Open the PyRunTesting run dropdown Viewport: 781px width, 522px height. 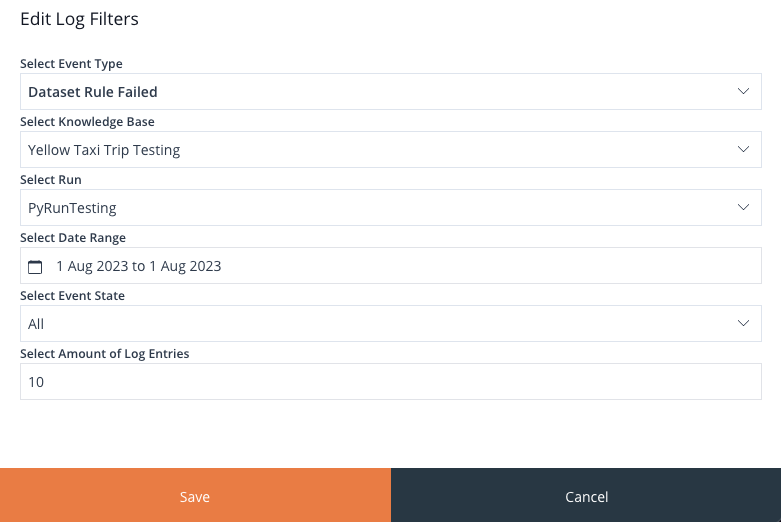tap(390, 207)
